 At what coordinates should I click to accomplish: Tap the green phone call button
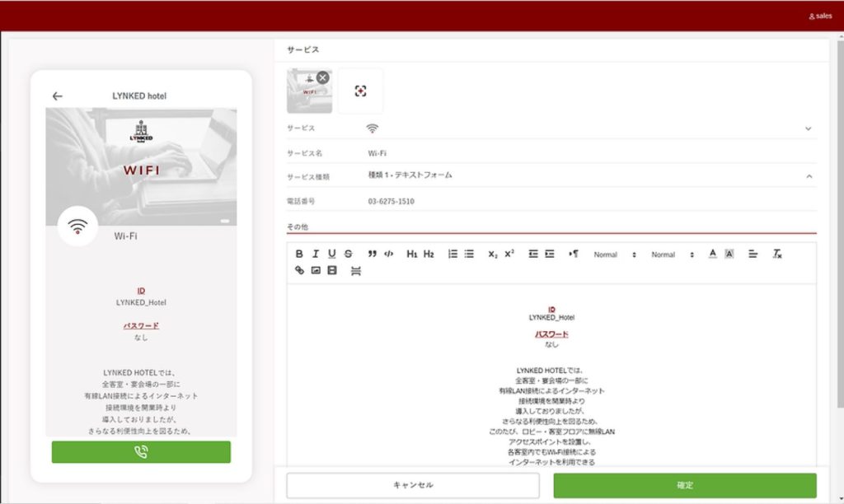coord(141,452)
